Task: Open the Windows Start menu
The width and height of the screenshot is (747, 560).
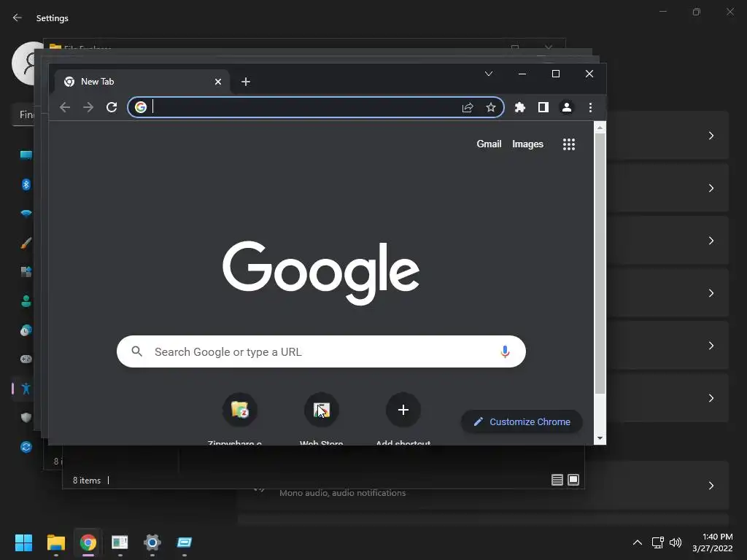Action: 23,542
